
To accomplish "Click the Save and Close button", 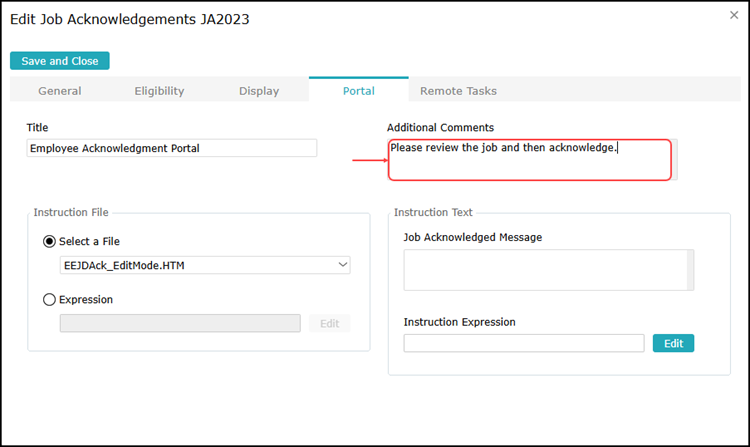I will click(x=60, y=61).
